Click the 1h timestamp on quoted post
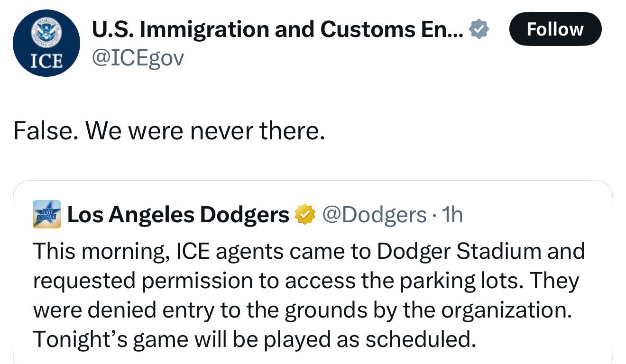The height and width of the screenshot is (364, 626). [x=452, y=215]
